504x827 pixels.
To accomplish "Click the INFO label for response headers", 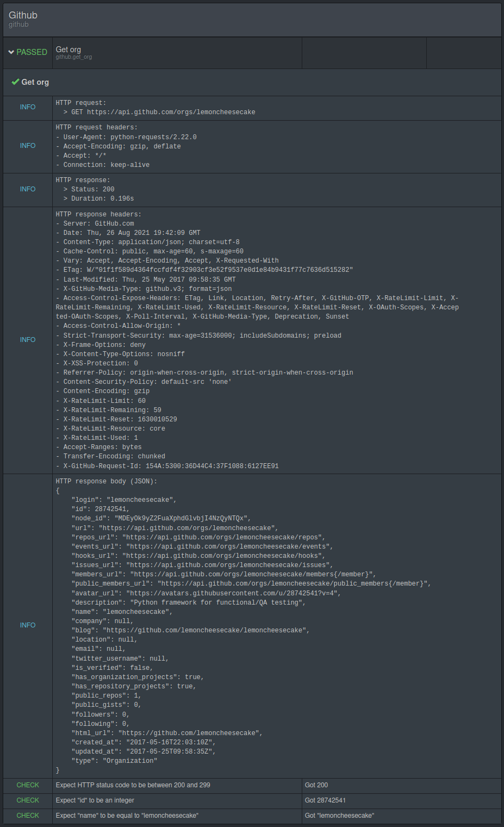I will pos(28,340).
